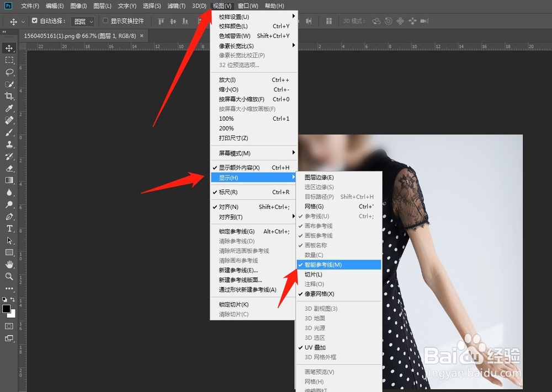Screen dimensions: 552x392
Task: Open the 文件(F) menu
Action: coord(30,6)
